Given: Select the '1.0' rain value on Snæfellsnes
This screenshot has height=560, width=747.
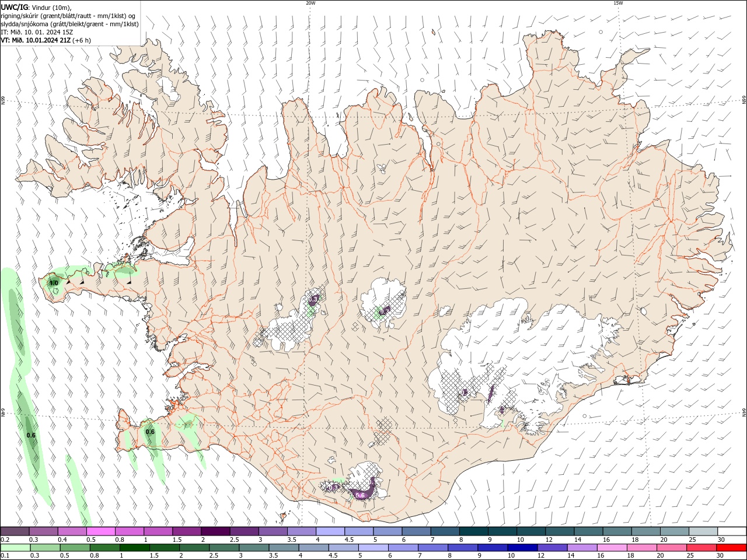Looking at the screenshot, I should (x=54, y=283).
